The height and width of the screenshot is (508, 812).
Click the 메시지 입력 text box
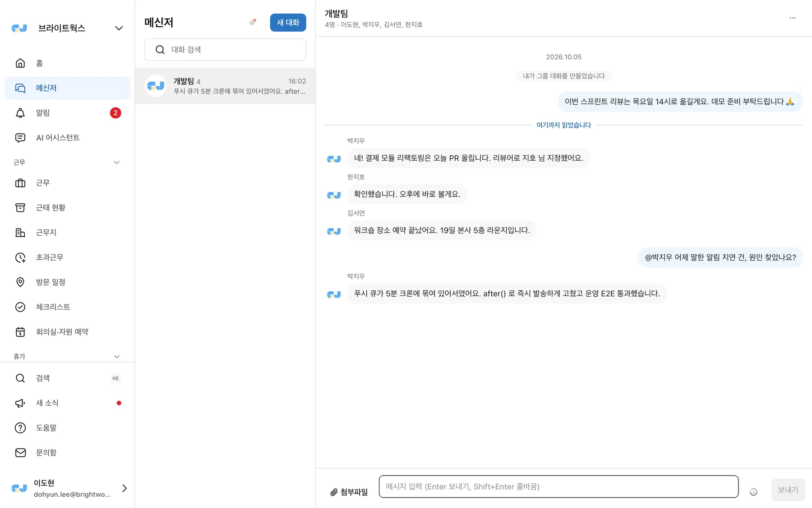pos(558,486)
